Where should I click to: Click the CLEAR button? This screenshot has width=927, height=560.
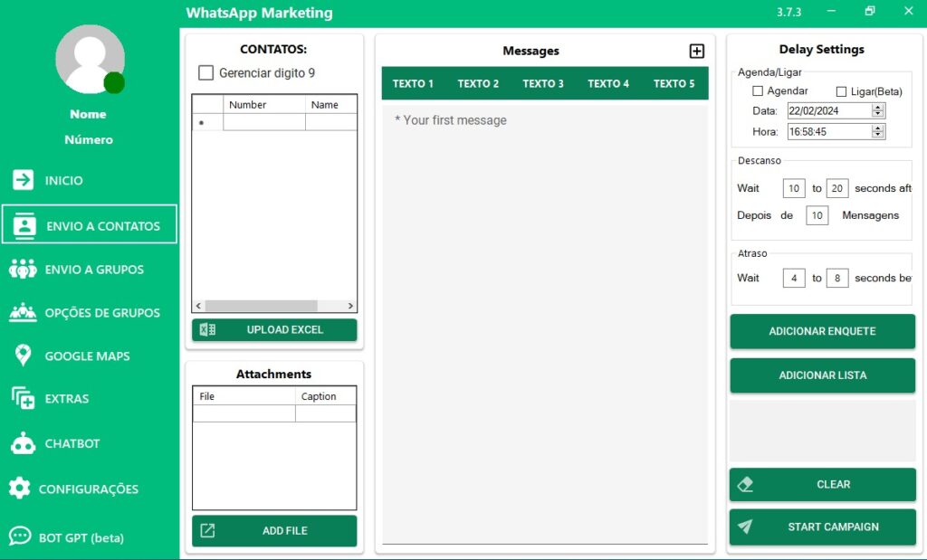point(822,484)
